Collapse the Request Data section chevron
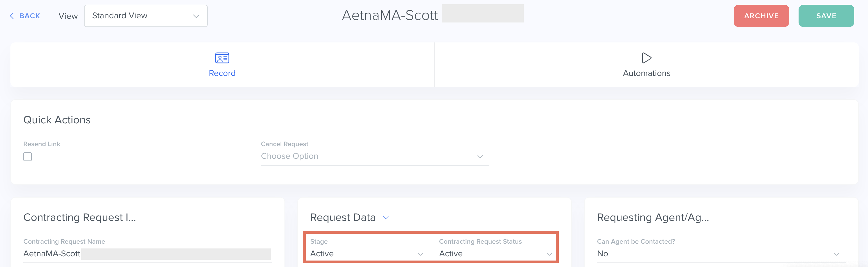 coord(386,218)
